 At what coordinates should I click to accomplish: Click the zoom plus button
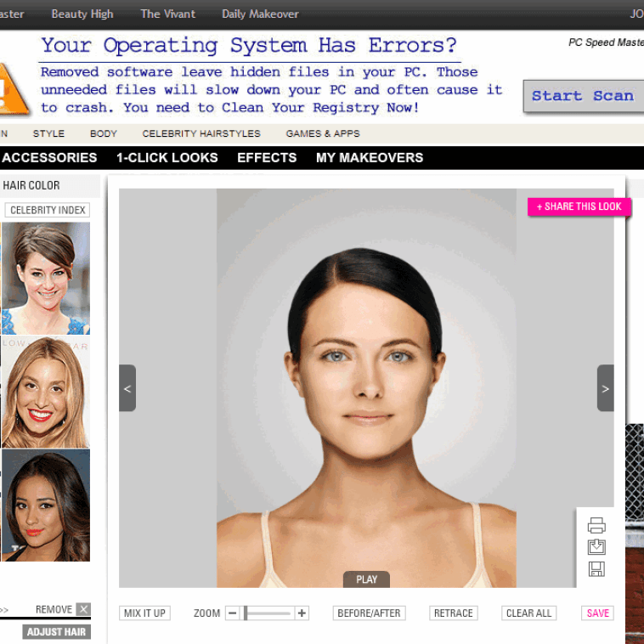coord(302,613)
